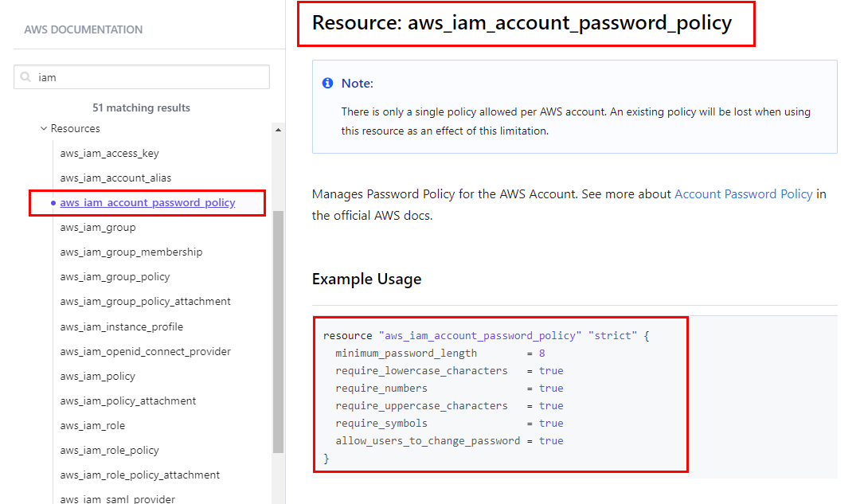Screen dimensions: 864x504
Task: Open aws_iam_group resource page
Action: 98,228
